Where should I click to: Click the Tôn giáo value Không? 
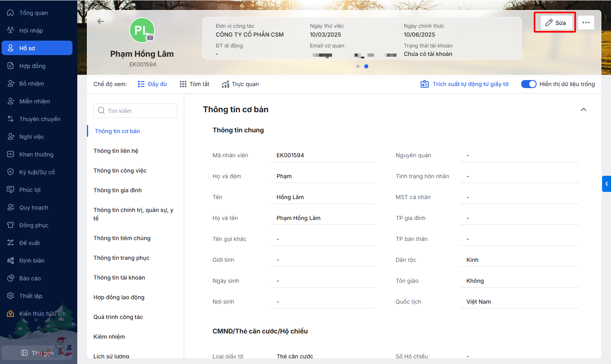pos(475,281)
